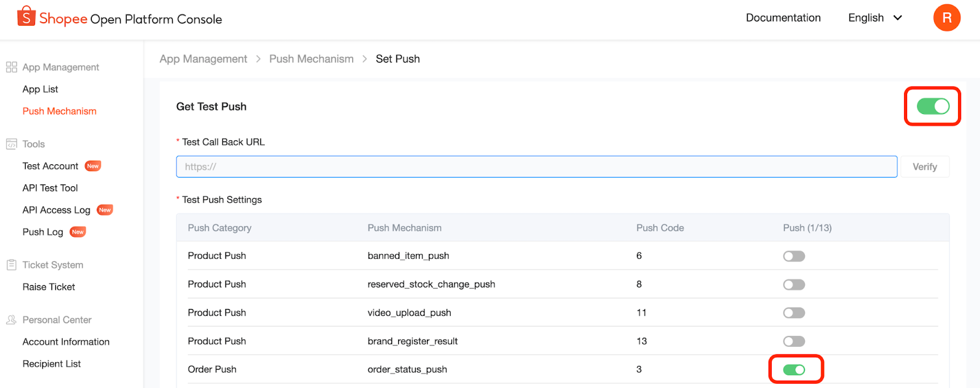The height and width of the screenshot is (388, 980).
Task: Enable the banned_item_push toggle
Action: click(x=794, y=256)
